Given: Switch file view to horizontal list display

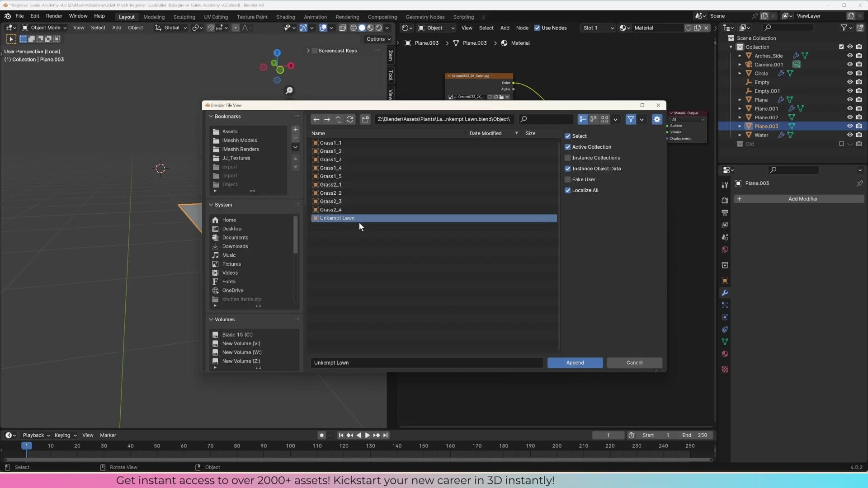Looking at the screenshot, I should [594, 119].
